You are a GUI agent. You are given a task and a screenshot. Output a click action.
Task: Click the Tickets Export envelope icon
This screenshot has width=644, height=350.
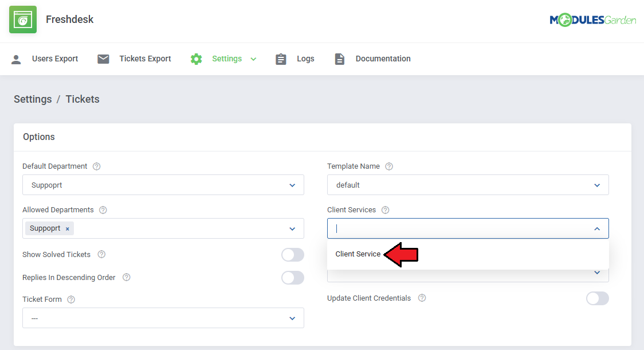[x=103, y=59]
